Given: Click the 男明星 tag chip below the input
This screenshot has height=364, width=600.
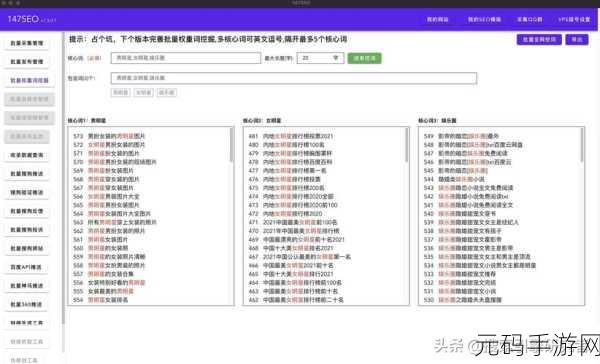Looking at the screenshot, I should point(121,93).
